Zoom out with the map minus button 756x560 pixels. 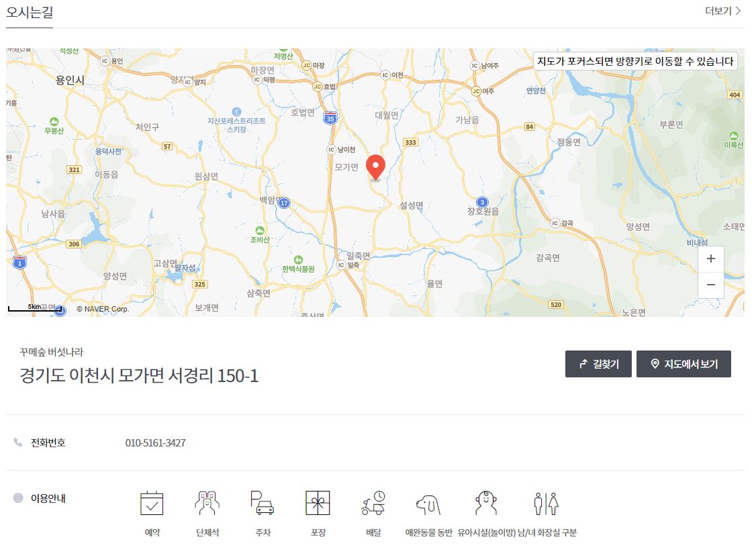click(x=710, y=285)
